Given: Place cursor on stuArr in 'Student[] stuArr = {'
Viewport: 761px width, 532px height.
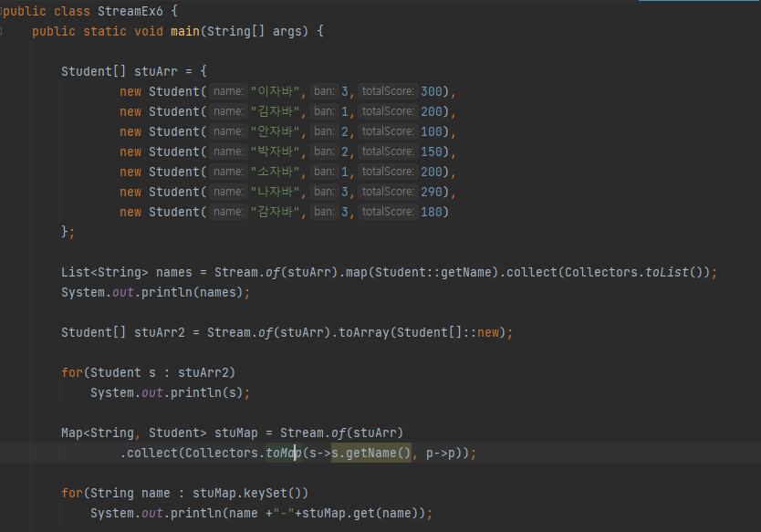Looking at the screenshot, I should [x=156, y=71].
